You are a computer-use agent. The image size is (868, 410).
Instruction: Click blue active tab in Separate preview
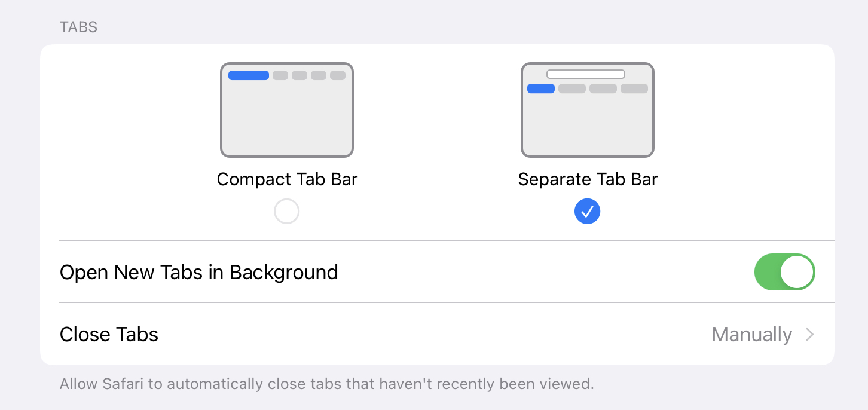coord(541,88)
